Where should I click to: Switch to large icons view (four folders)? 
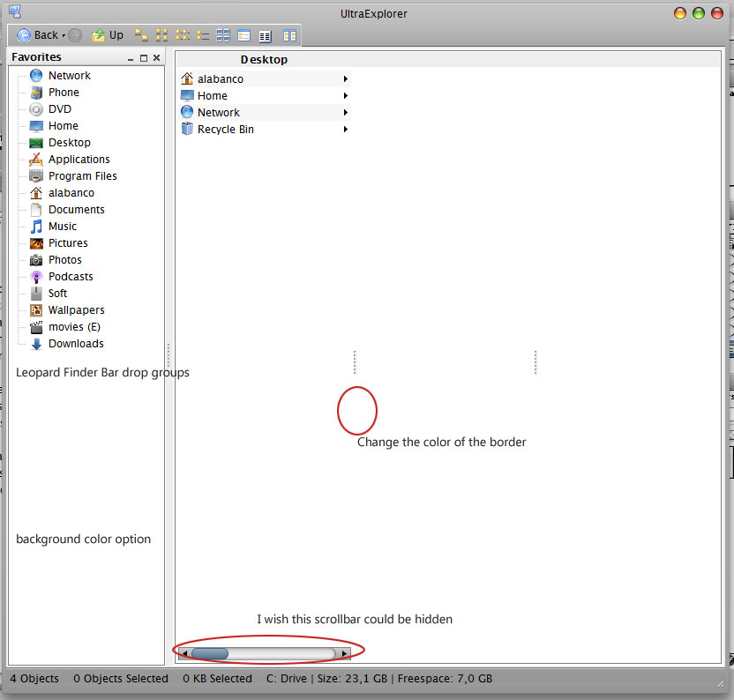pyautogui.click(x=162, y=35)
